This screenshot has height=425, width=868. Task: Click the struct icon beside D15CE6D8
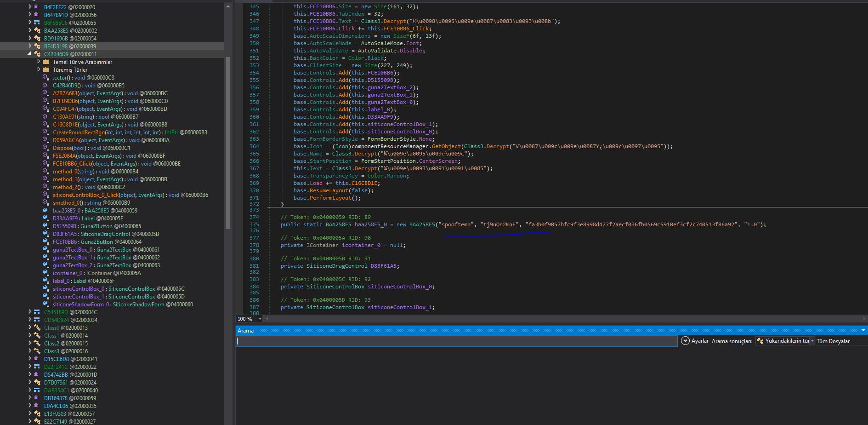37,359
